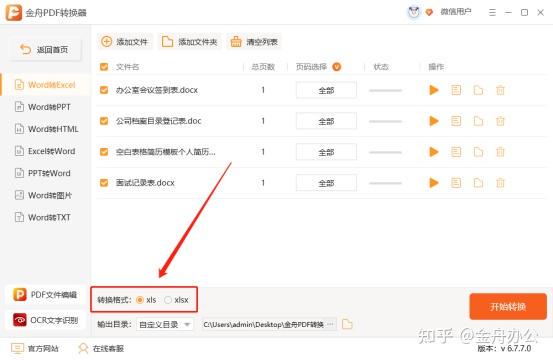Open document details icon for 空白表格简历模板 row
This screenshot has width=553, height=360.
click(x=456, y=152)
